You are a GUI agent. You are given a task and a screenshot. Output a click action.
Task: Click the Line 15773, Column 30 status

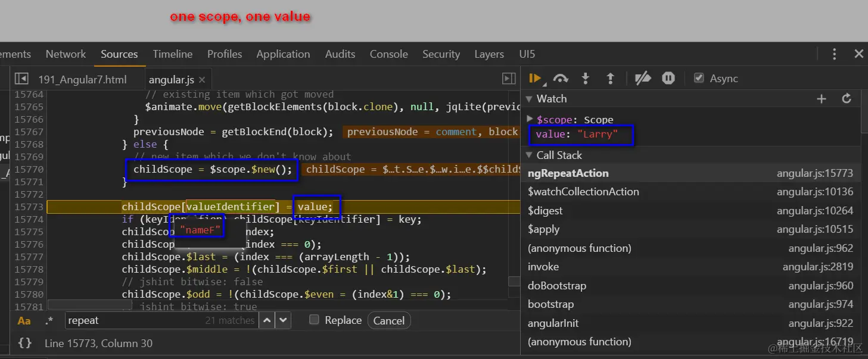pyautogui.click(x=98, y=344)
